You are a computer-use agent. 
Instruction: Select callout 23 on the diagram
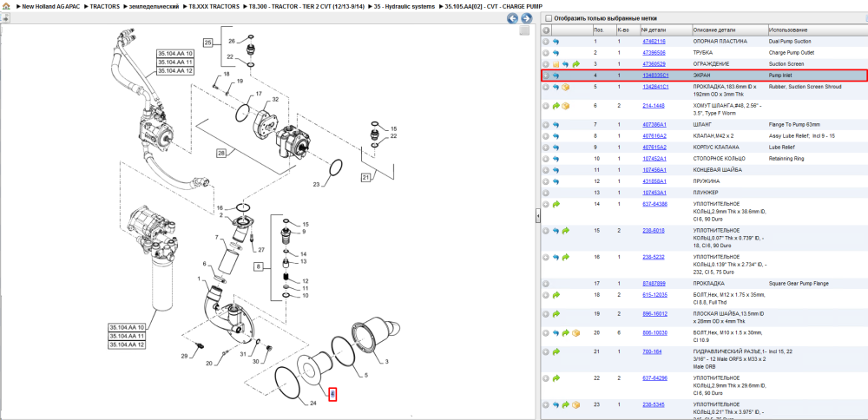click(316, 184)
